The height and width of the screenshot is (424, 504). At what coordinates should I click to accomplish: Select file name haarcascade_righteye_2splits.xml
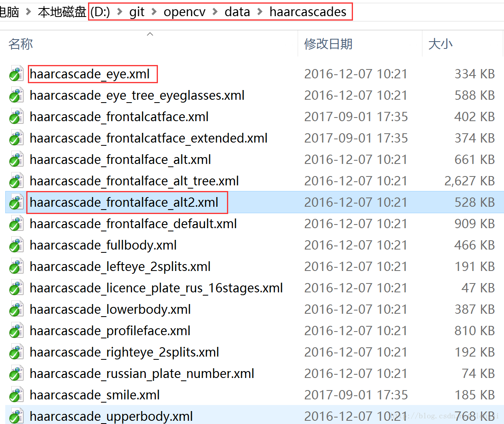[124, 352]
